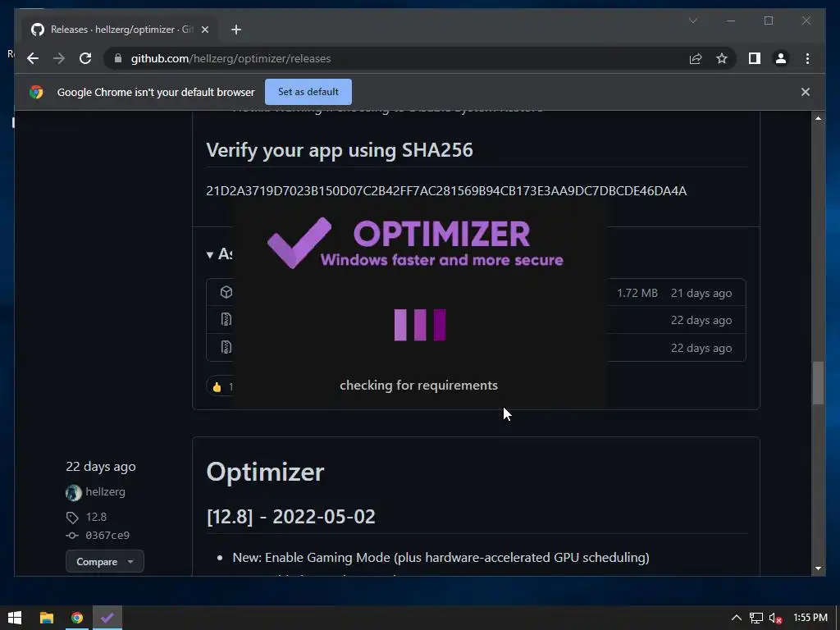Click the browser forward arrow

[x=59, y=58]
